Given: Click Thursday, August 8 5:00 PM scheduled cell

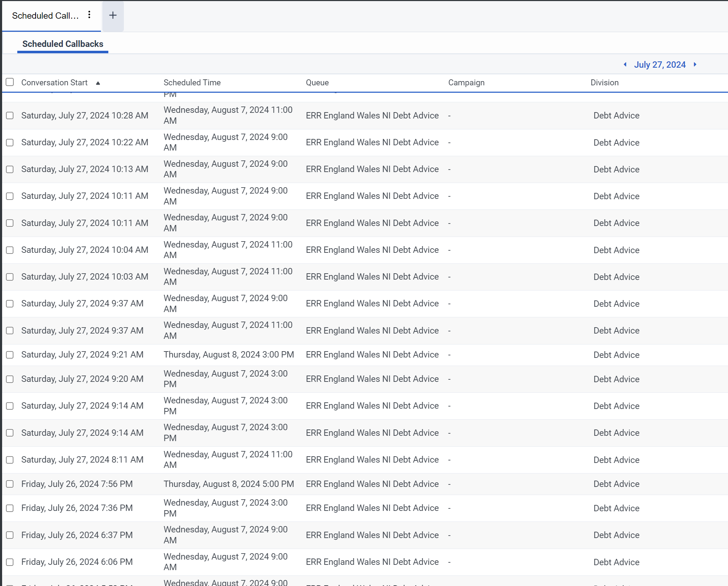Looking at the screenshot, I should point(229,484).
